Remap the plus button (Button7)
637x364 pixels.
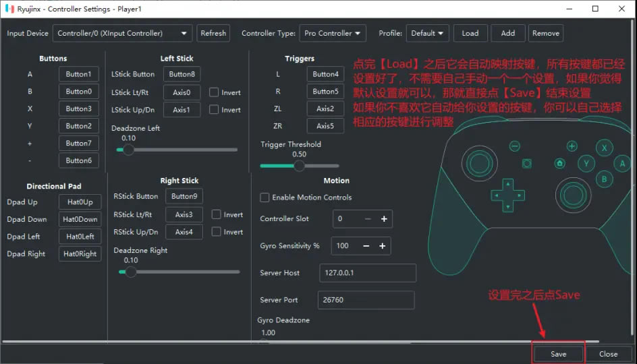(79, 144)
